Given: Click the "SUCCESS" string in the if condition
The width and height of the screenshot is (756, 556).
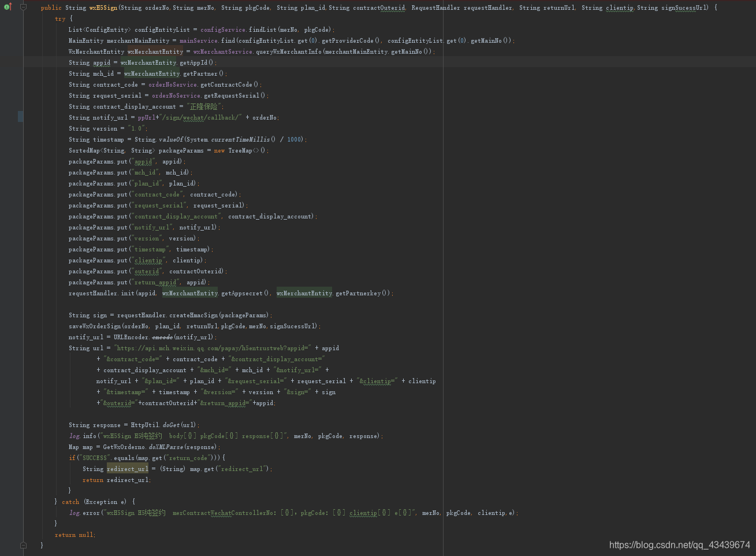Looking at the screenshot, I should [95, 458].
